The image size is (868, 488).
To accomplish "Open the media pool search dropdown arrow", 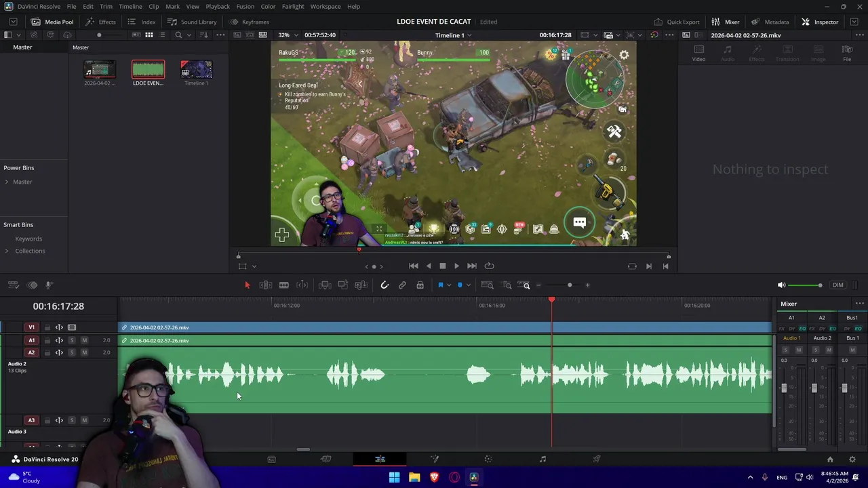I will pyautogui.click(x=189, y=35).
